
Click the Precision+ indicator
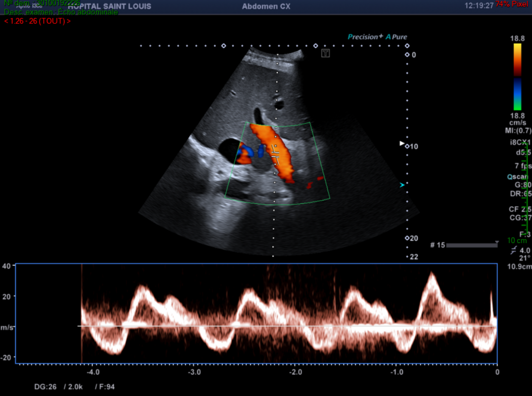(365, 37)
